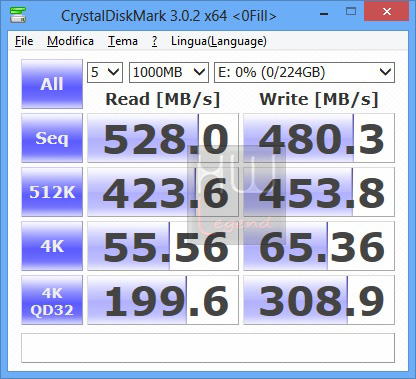
Task: Open the Tema menu
Action: pos(123,41)
